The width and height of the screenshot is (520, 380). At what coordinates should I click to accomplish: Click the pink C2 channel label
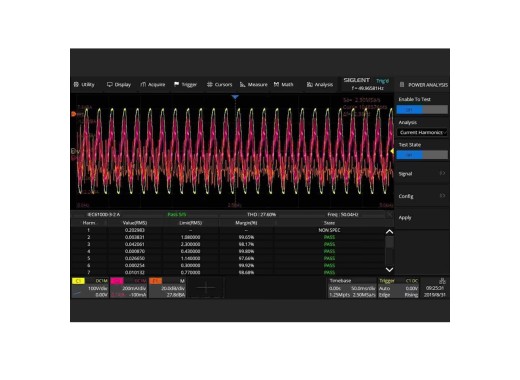point(117,281)
